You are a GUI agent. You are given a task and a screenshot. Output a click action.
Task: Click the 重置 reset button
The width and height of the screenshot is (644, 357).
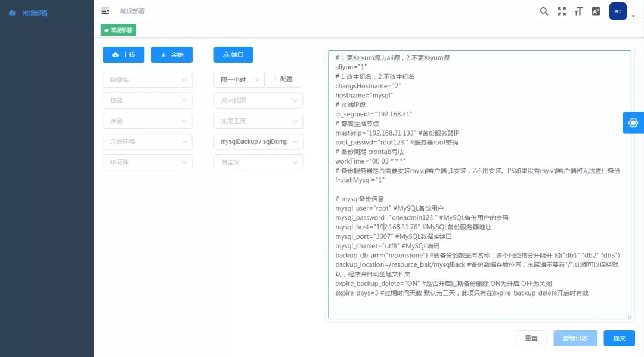[531, 338]
